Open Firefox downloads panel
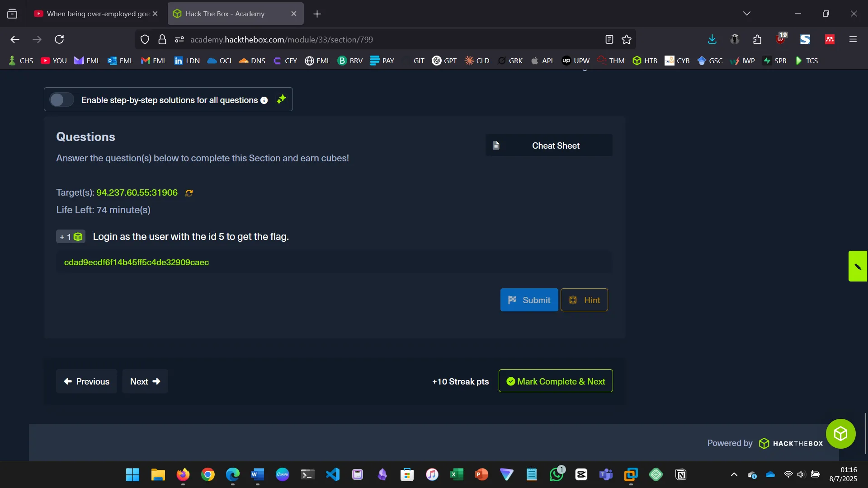The width and height of the screenshot is (868, 488). click(712, 40)
